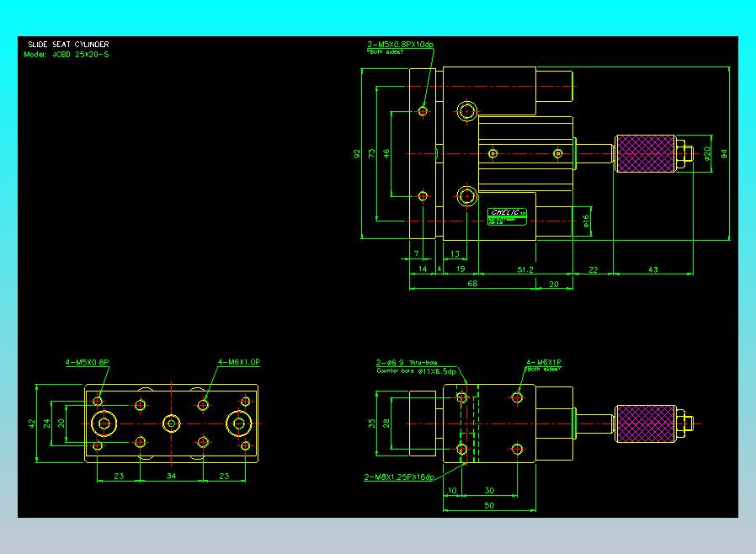This screenshot has width=756, height=554.
Task: Click the 68 overall length dimension
Action: click(472, 284)
